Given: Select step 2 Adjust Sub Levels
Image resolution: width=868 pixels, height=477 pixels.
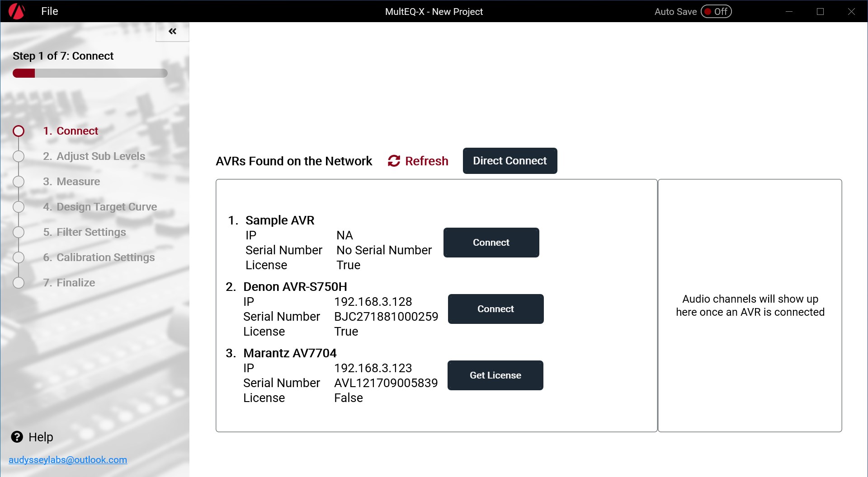Looking at the screenshot, I should tap(94, 156).
